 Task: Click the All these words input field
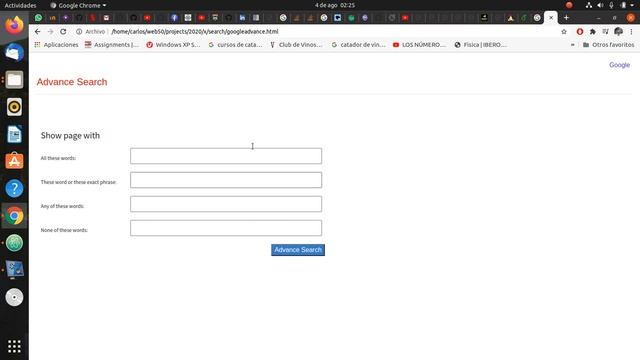(226, 156)
